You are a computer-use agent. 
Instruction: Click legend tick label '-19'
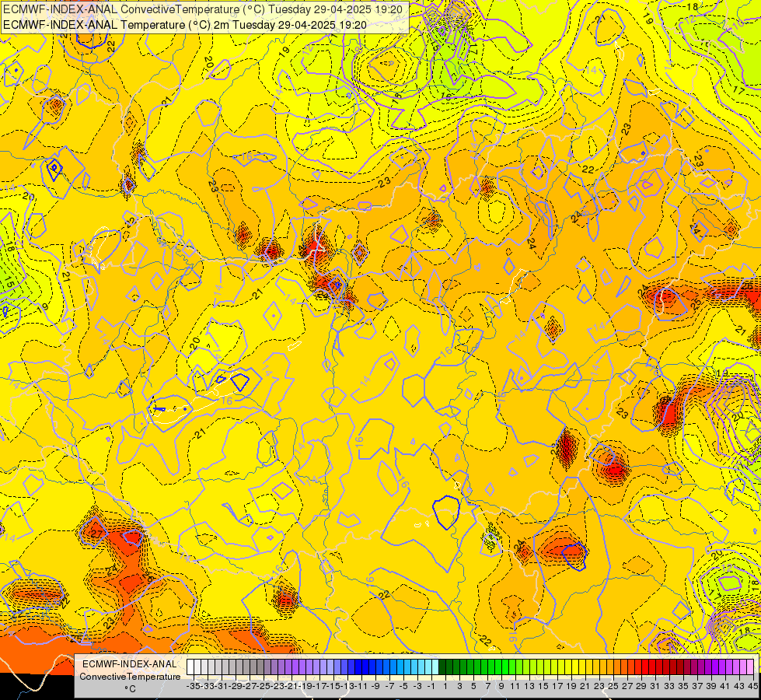305,686
